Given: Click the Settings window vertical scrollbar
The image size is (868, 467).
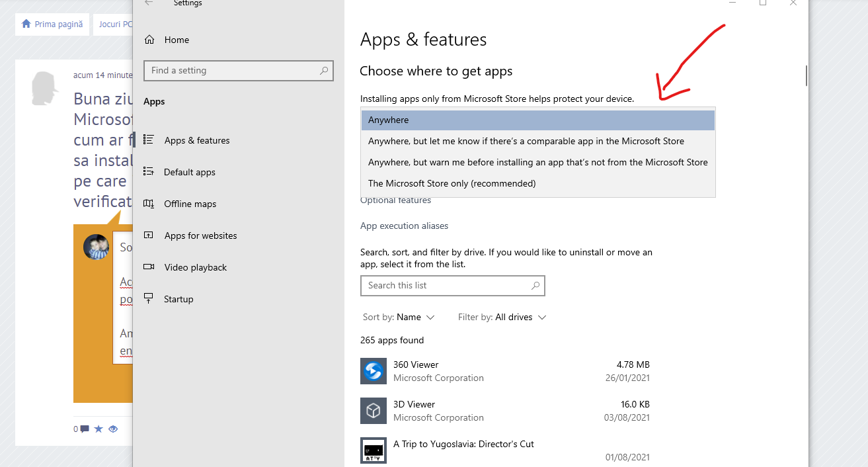Looking at the screenshot, I should [x=807, y=75].
